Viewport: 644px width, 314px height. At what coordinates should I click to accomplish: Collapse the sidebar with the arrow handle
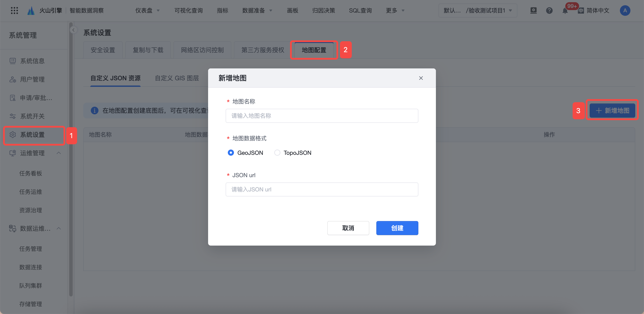tap(73, 30)
